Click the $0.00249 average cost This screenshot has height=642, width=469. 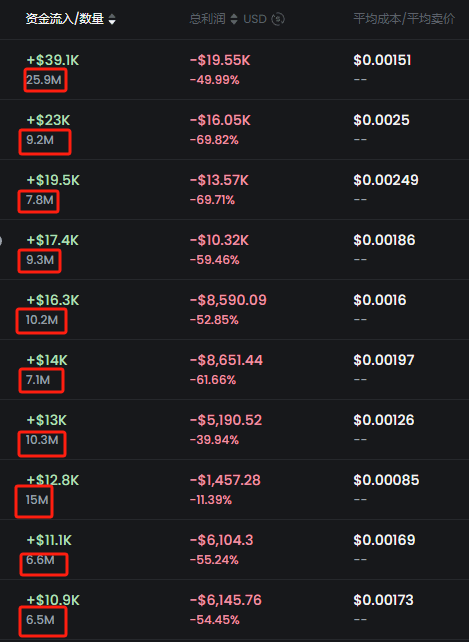tap(386, 180)
